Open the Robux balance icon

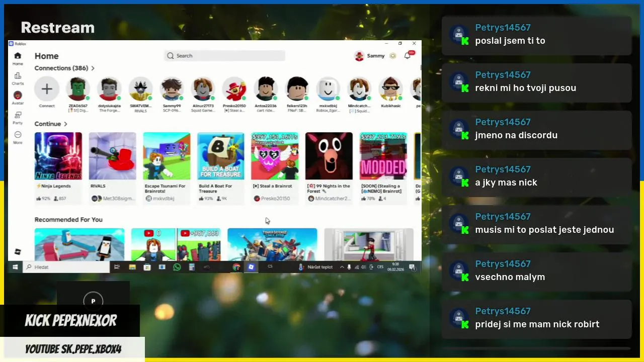393,56
